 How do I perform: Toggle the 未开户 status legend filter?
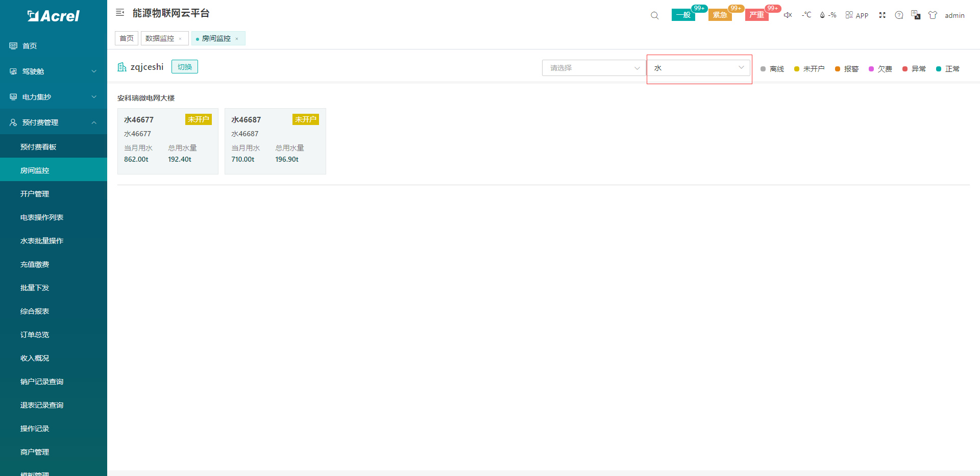tap(809, 69)
